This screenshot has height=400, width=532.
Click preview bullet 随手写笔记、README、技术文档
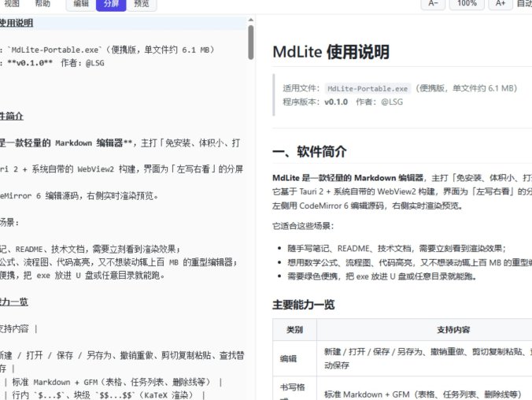pyautogui.click(x=397, y=249)
